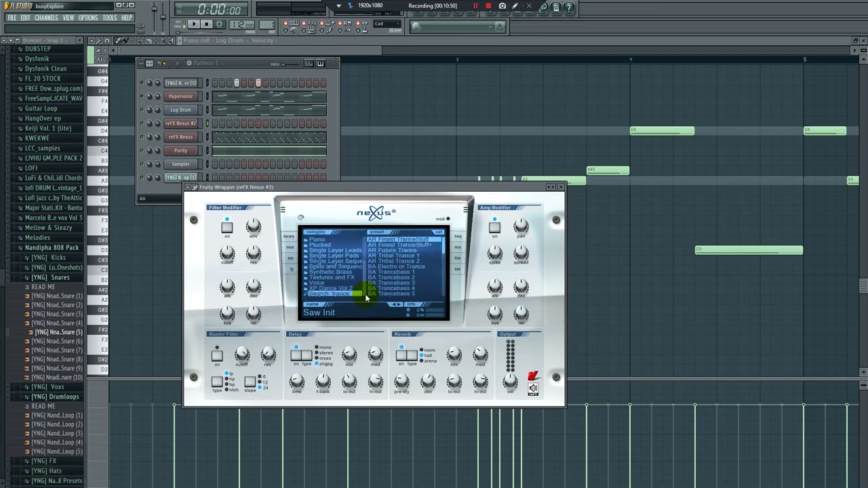Open the OPTIONS menu
Image resolution: width=868 pixels, height=488 pixels.
point(88,18)
